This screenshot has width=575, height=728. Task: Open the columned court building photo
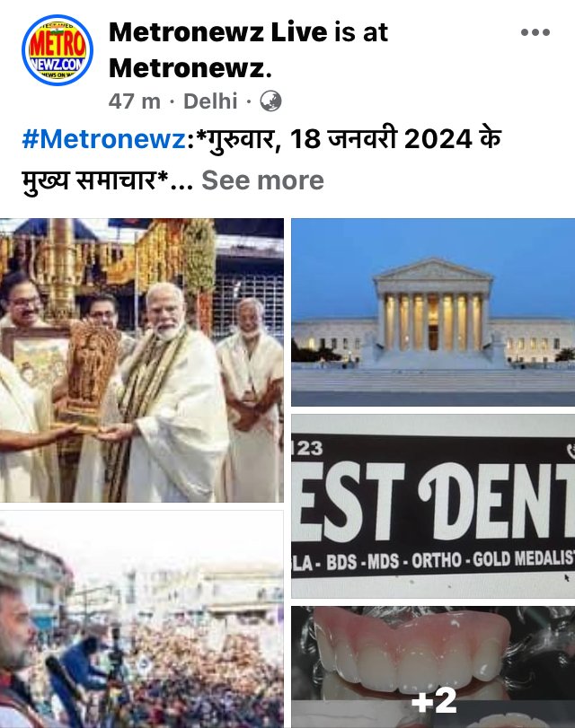point(433,312)
